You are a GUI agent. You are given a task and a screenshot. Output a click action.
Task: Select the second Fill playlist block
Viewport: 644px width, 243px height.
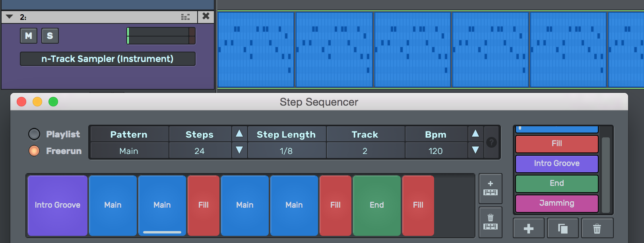[x=336, y=205]
